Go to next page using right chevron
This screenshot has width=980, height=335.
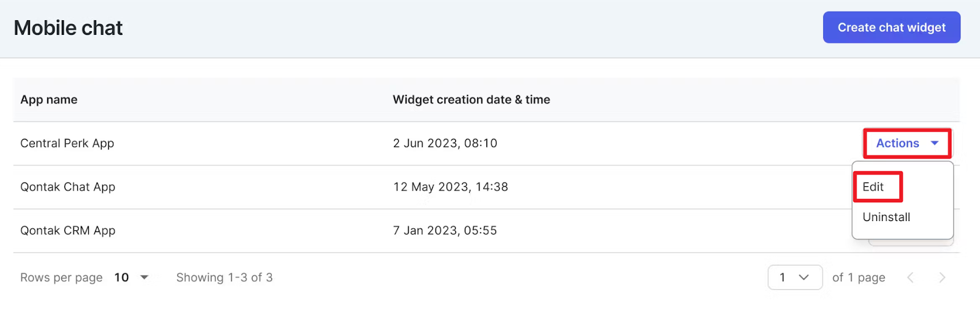[942, 277]
